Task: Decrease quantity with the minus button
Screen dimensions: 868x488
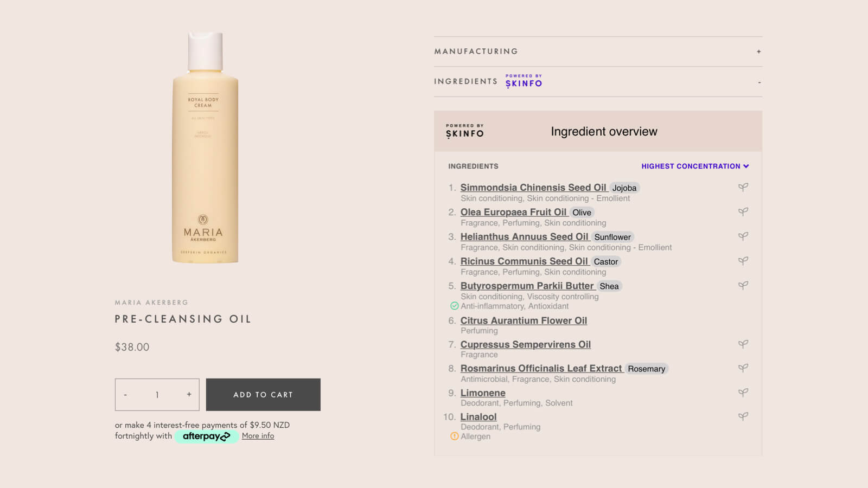Action: pyautogui.click(x=125, y=395)
